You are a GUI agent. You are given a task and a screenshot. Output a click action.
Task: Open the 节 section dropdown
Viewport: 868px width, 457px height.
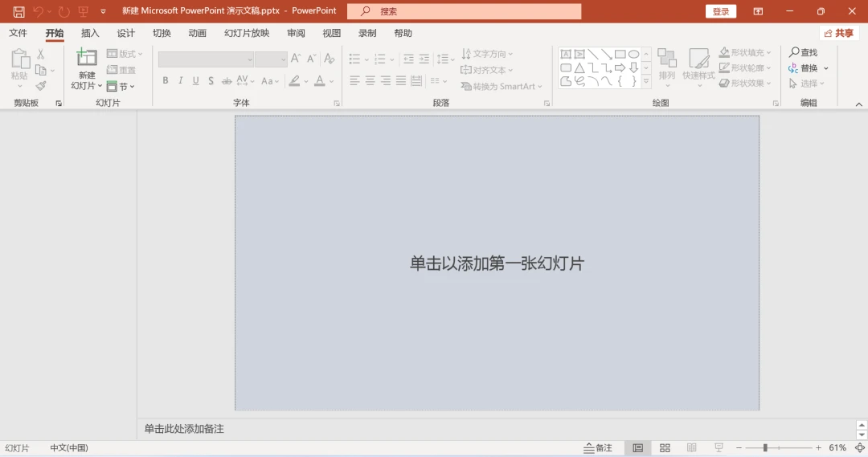point(120,86)
